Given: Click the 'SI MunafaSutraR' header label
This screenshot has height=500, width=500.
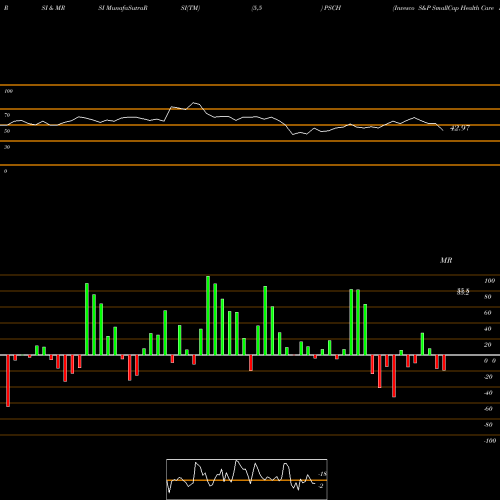Looking at the screenshot, I should click(123, 8).
